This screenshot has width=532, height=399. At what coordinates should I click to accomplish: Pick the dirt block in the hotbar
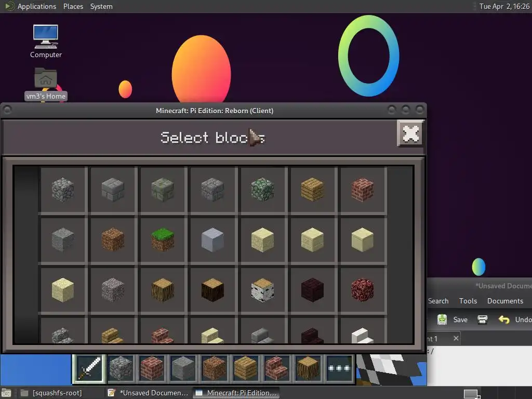[214, 368]
